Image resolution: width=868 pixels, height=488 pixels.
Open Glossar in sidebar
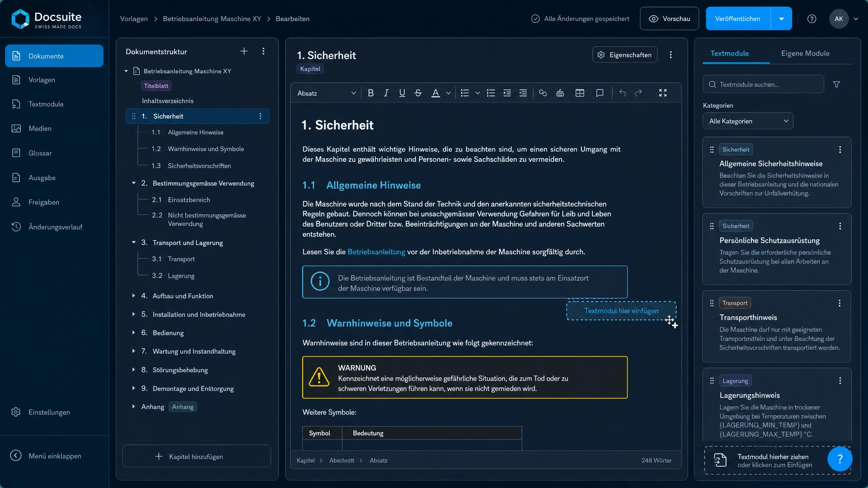point(54,153)
